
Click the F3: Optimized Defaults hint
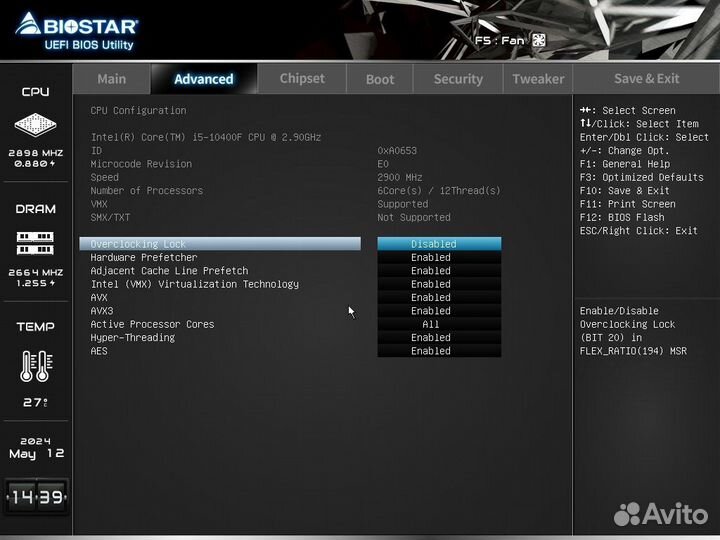click(x=641, y=177)
